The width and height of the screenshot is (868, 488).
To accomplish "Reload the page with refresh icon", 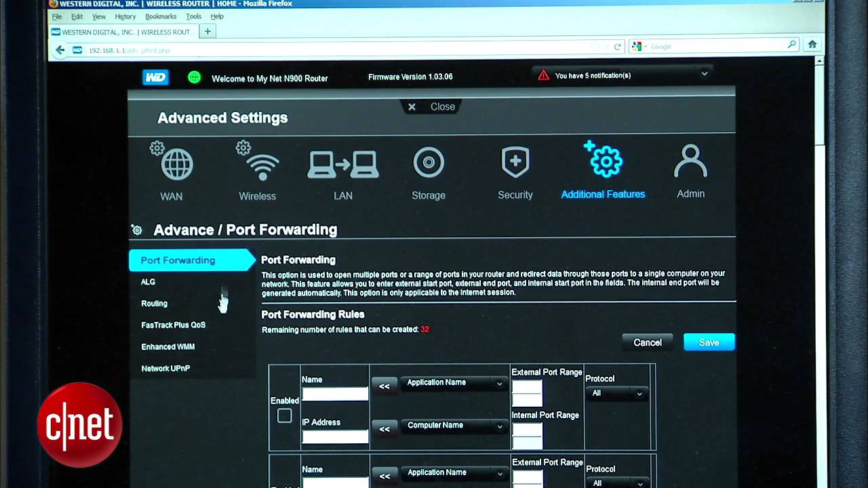I will 618,47.
